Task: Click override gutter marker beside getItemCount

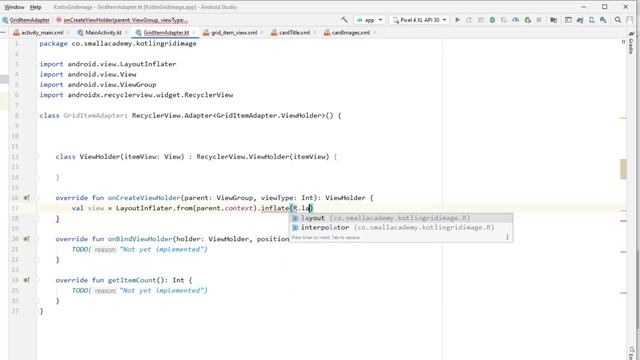Action: pos(27,280)
